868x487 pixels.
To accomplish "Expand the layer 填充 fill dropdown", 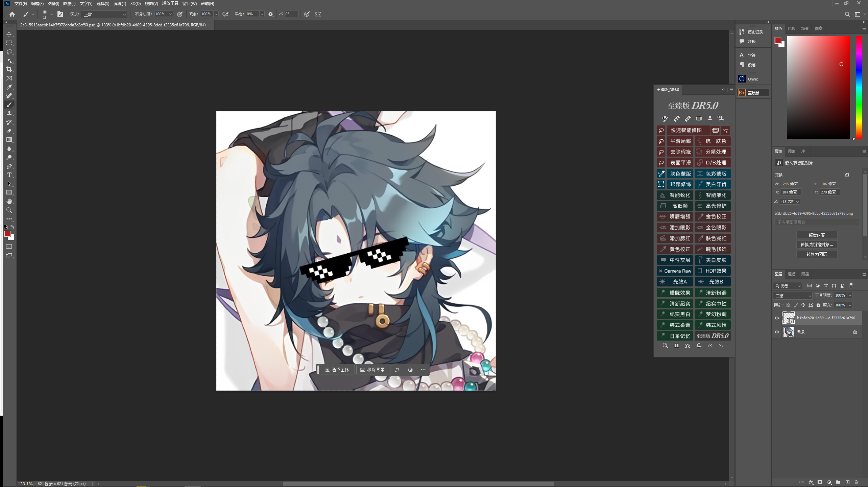I will click(850, 305).
